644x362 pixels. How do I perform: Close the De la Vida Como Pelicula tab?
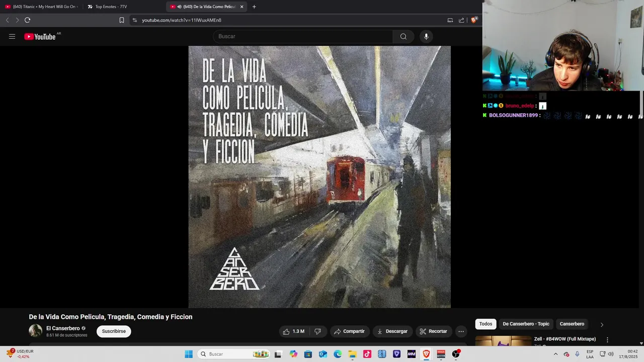242,7
